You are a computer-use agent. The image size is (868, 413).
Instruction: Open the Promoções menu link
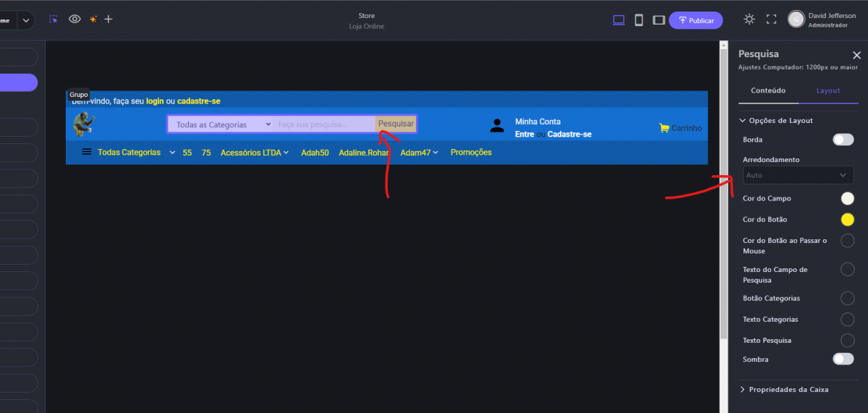coord(471,153)
